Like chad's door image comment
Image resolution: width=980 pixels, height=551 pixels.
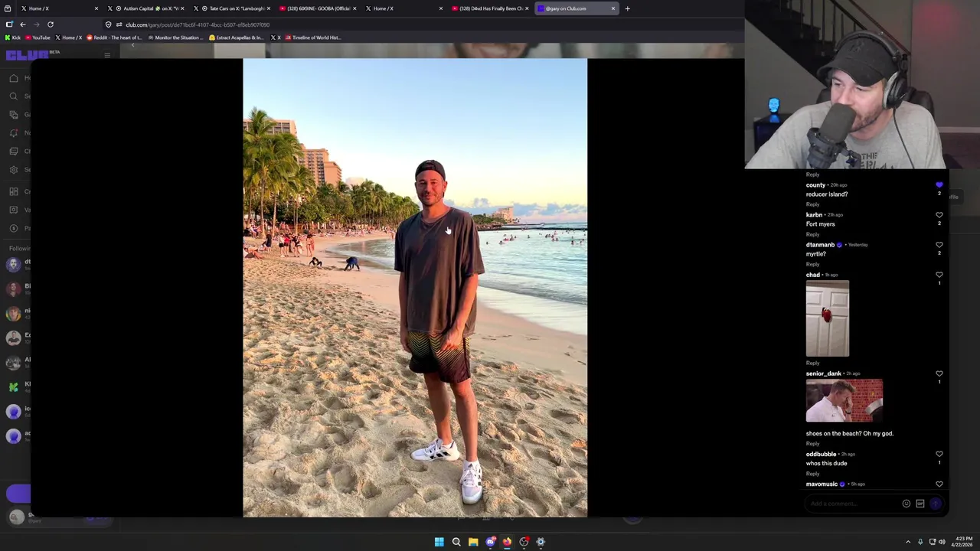[939, 275]
